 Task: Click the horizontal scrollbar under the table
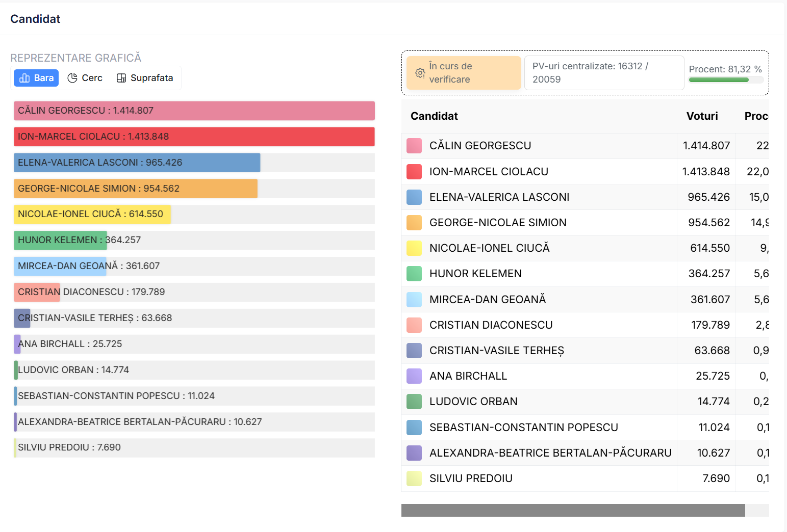click(x=573, y=510)
